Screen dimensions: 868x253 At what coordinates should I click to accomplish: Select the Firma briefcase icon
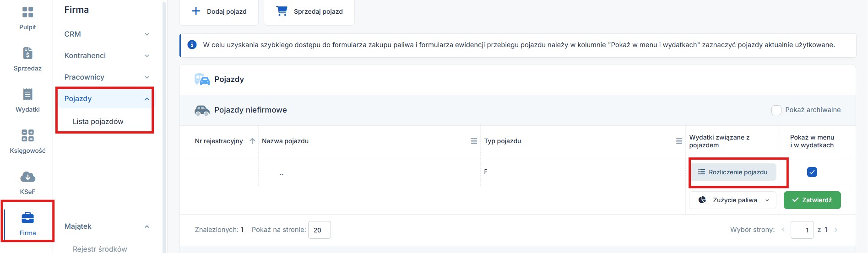27,218
